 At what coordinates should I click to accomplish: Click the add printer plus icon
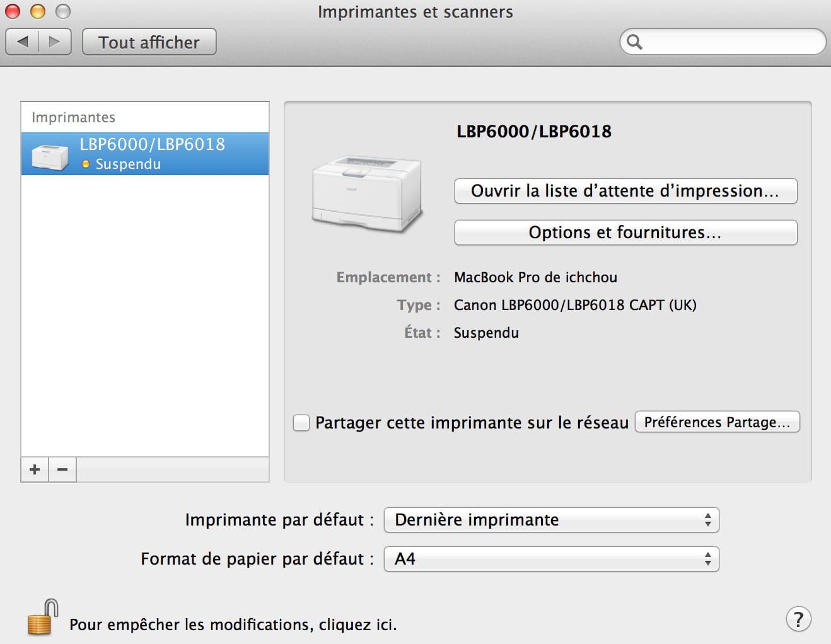point(35,469)
